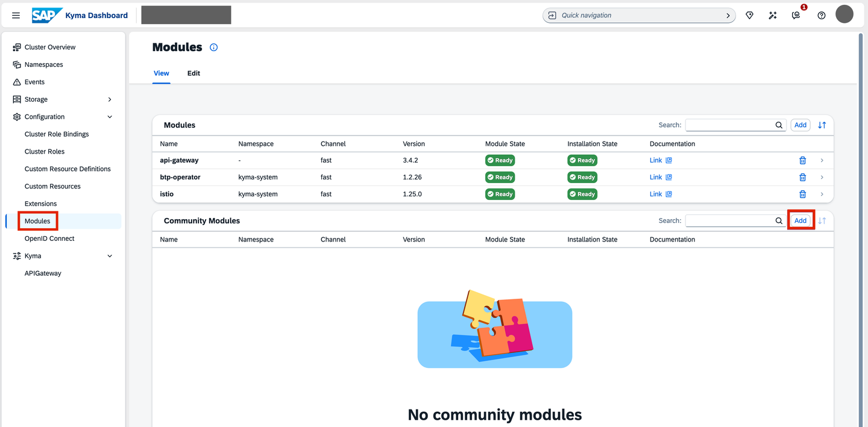Open btp-operator documentation Link
The image size is (868, 427).
tap(661, 177)
